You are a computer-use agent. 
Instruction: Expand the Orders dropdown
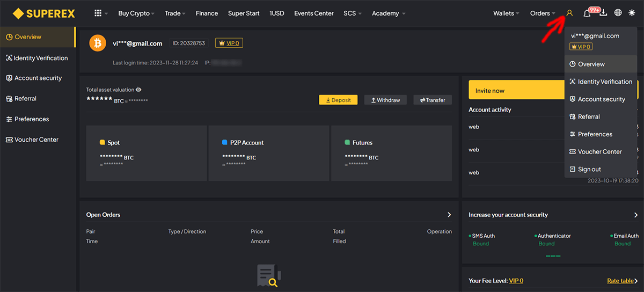click(543, 13)
